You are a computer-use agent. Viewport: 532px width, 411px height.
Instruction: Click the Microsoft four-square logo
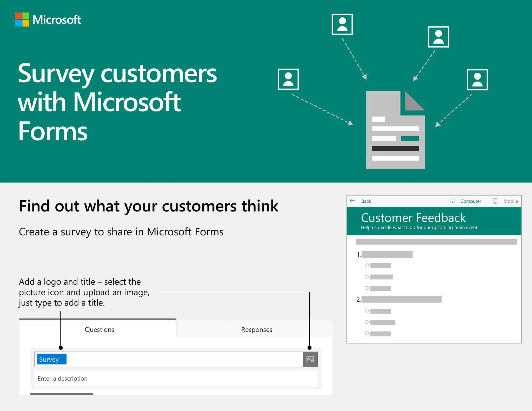coord(22,19)
